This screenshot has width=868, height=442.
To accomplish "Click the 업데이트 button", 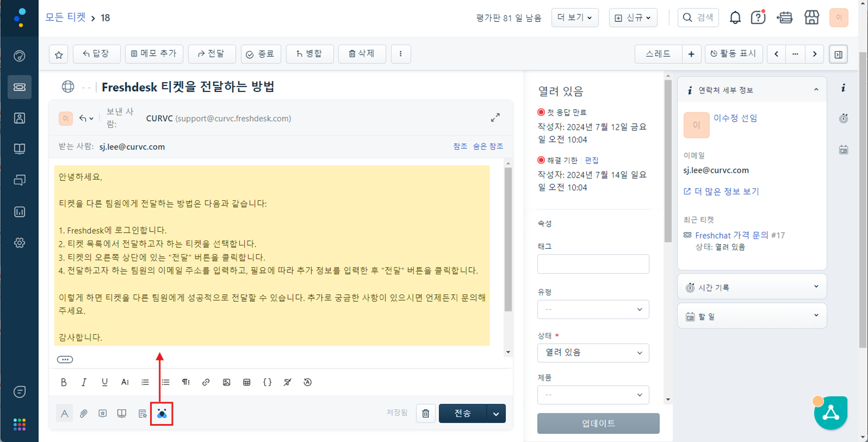I will (598, 424).
